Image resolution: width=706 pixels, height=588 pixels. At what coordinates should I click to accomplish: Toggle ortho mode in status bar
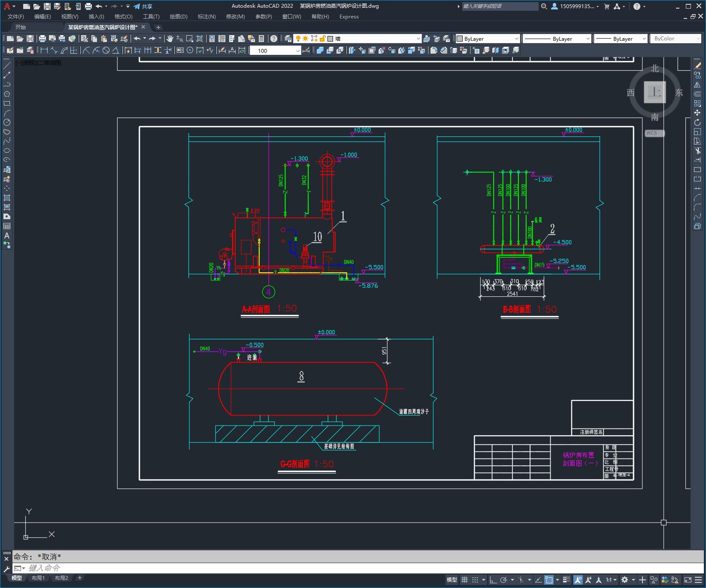coord(493,580)
